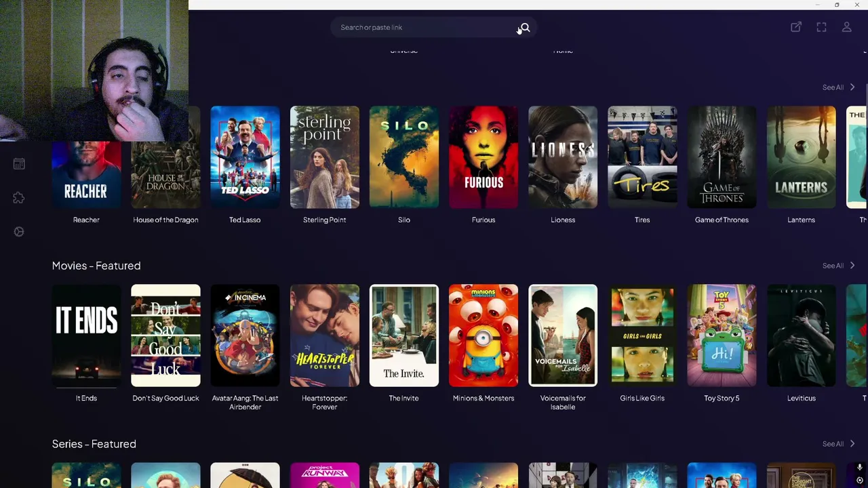Open the Lanterns poster
This screenshot has width=868, height=488.
pyautogui.click(x=801, y=157)
